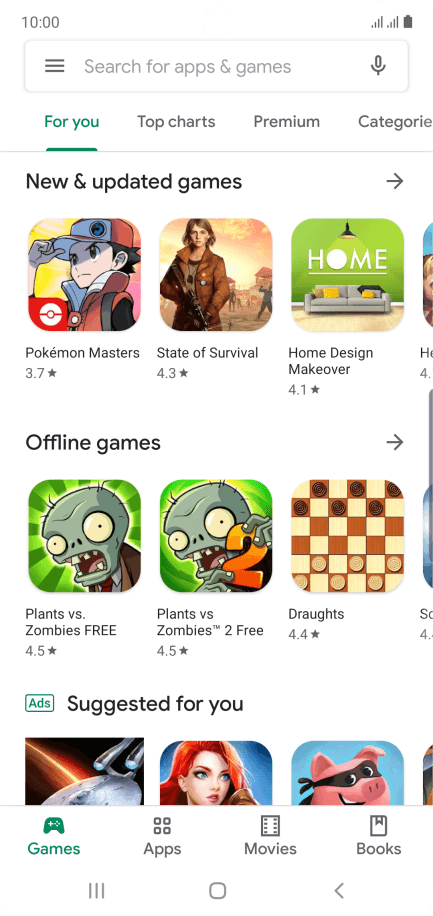433x916 pixels.
Task: Tap the Android back navigation button
Action: tap(338, 890)
